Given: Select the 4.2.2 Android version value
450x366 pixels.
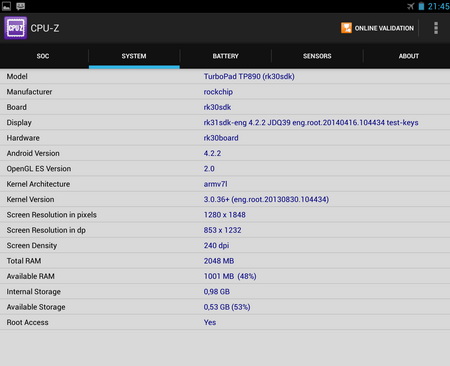Looking at the screenshot, I should [212, 153].
